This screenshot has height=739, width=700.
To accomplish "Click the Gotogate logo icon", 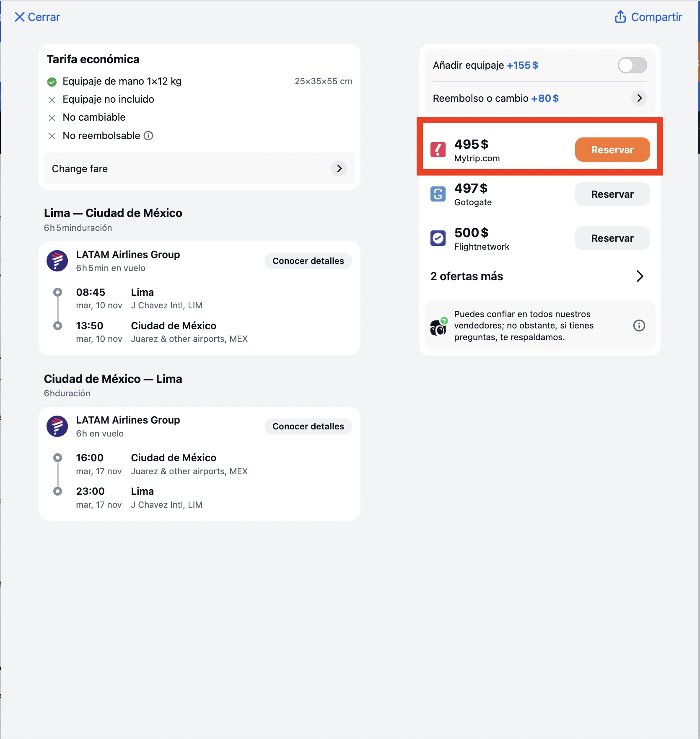I will 438,194.
